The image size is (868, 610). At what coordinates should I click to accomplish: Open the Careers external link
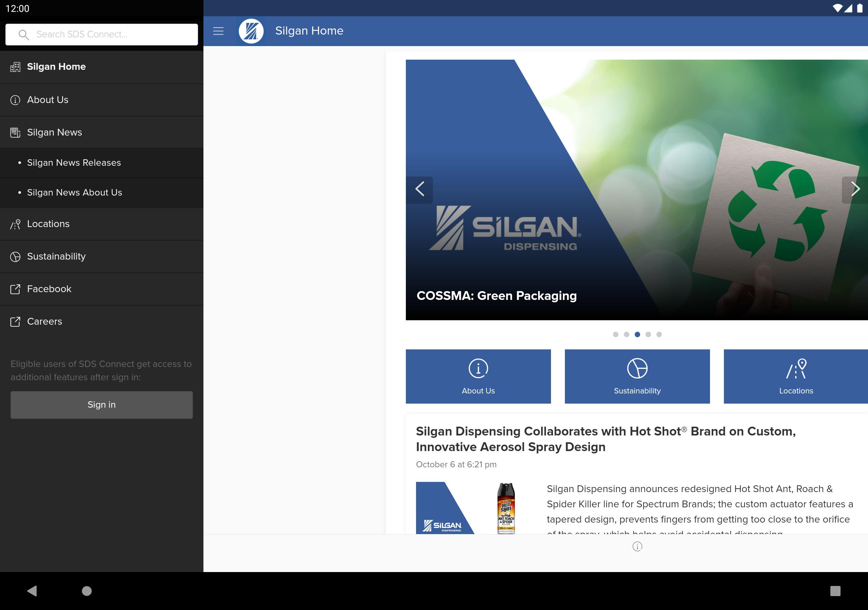pyautogui.click(x=102, y=322)
